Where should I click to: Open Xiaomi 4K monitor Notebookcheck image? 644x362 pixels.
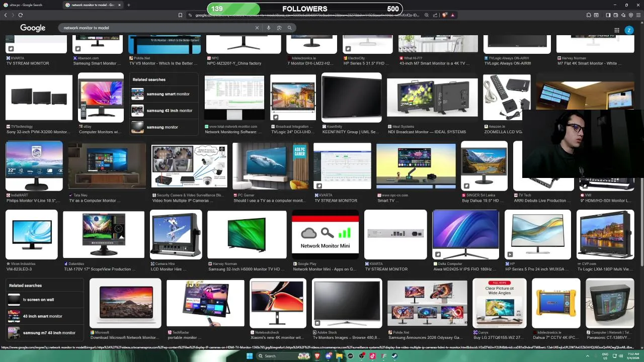(x=278, y=303)
